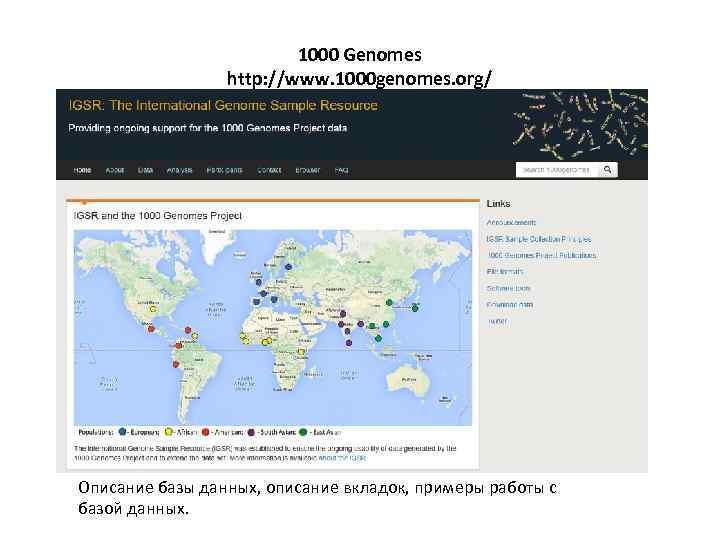Image resolution: width=720 pixels, height=540 pixels.
Task: Click the IGSR site title in header
Action: coord(223,105)
